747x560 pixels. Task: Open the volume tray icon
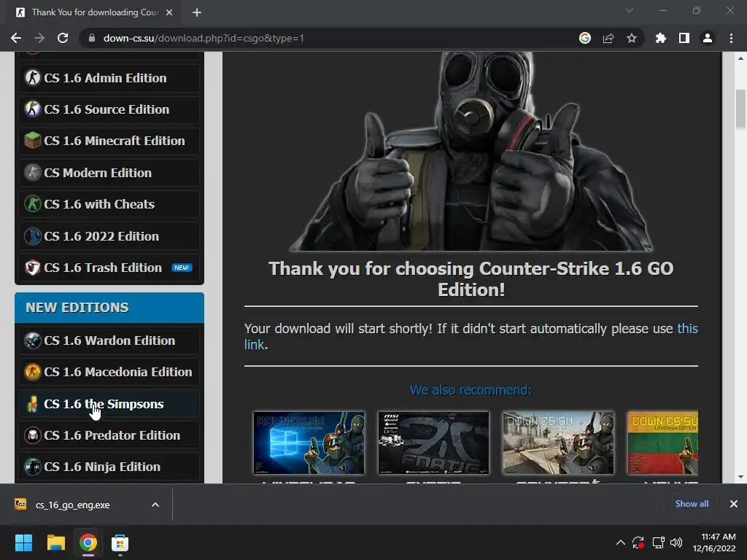[676, 542]
